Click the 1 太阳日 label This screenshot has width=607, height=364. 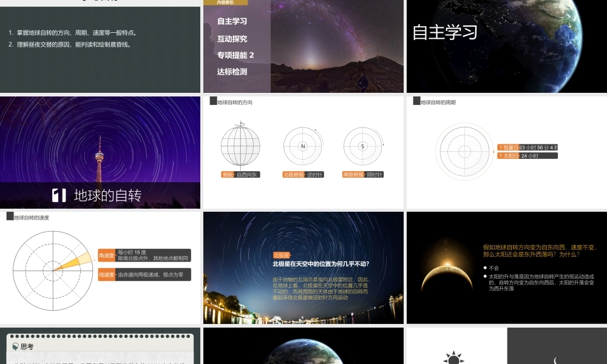click(x=508, y=156)
